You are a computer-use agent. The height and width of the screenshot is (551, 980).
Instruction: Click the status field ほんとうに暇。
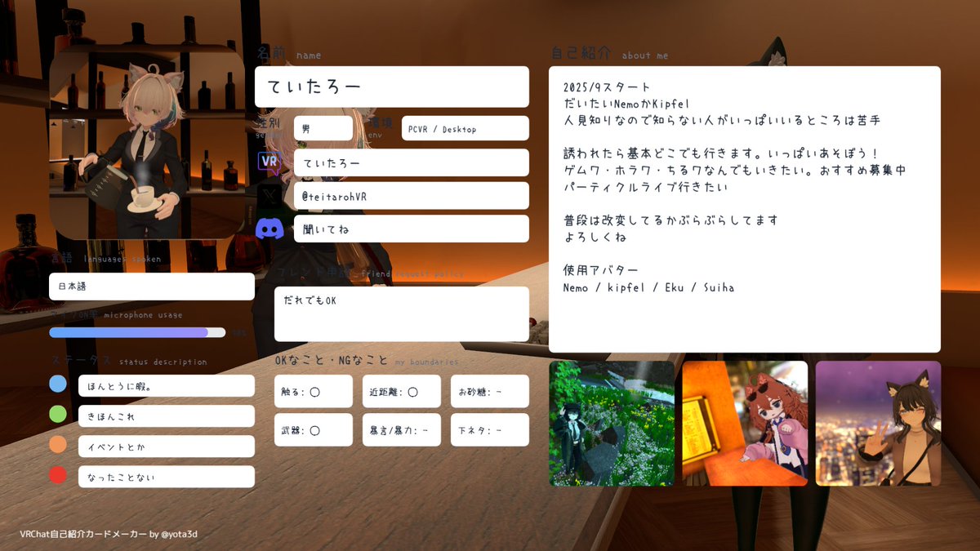pyautogui.click(x=167, y=386)
